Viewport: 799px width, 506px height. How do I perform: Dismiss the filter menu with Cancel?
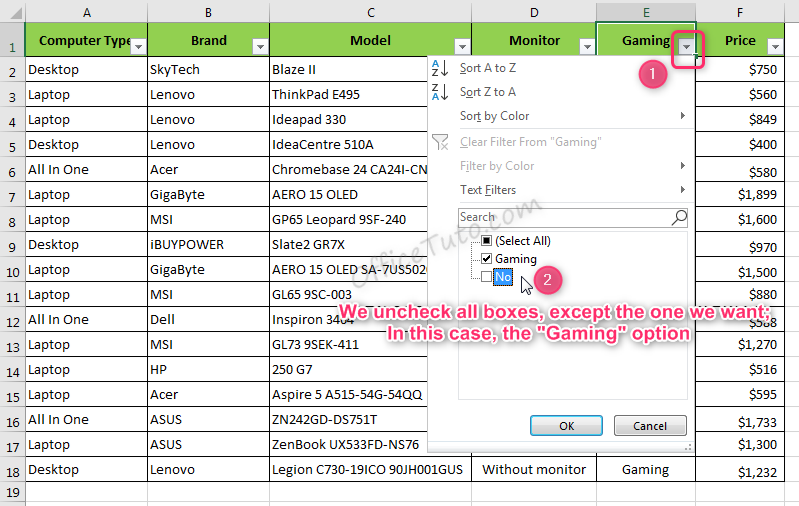(650, 425)
